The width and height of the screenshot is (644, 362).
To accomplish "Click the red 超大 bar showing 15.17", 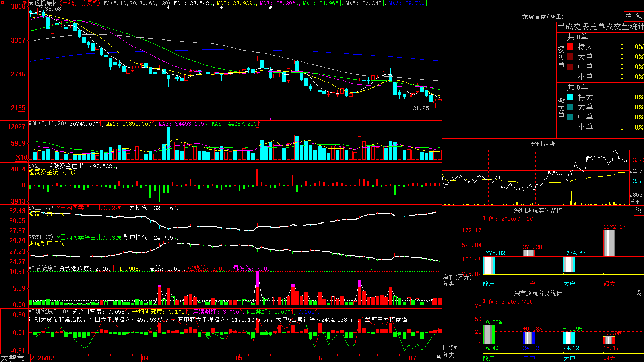I will (609, 340).
